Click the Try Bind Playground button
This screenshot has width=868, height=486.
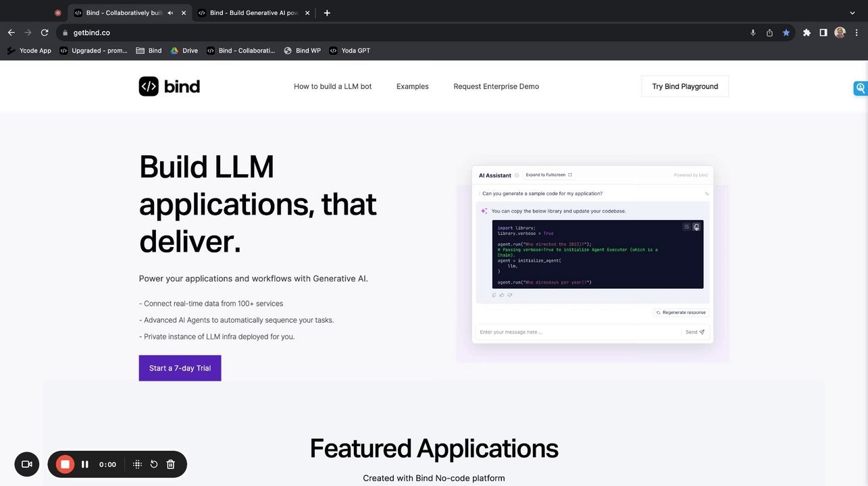(685, 86)
